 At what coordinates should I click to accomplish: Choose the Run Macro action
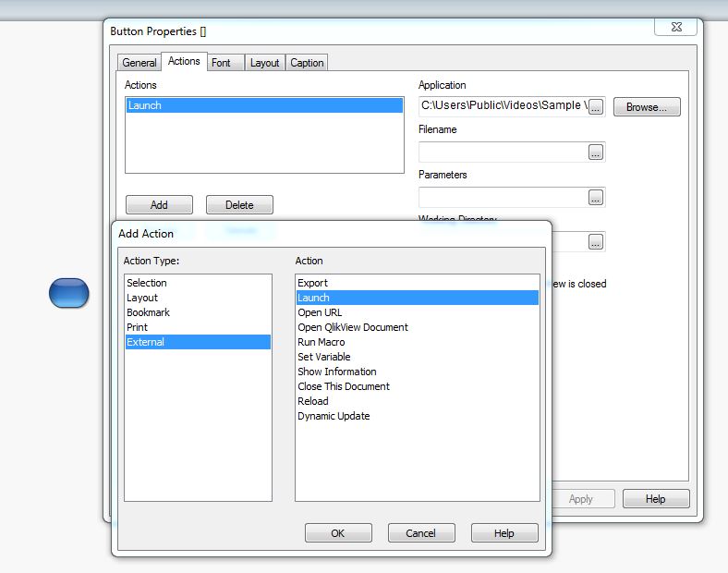click(x=417, y=342)
